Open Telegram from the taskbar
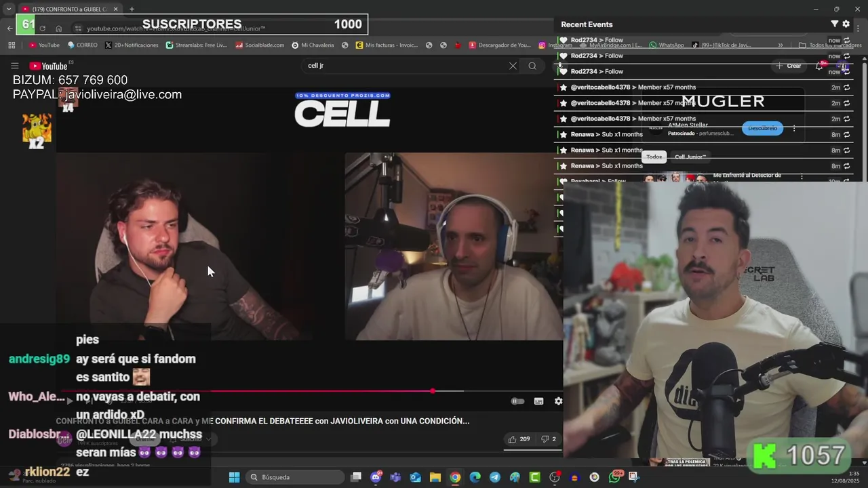 pos(495,477)
